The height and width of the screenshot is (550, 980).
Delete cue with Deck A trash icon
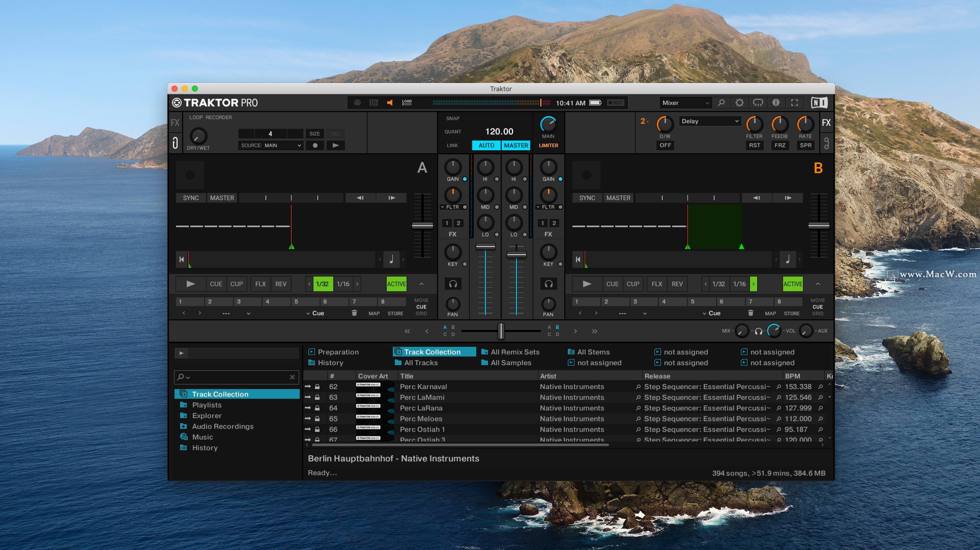[x=354, y=313]
